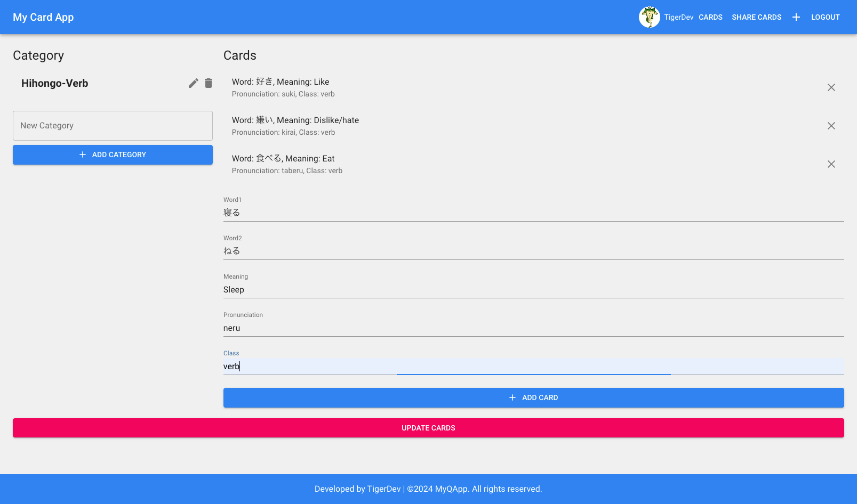Add a new category
This screenshot has width=857, height=504.
(113, 155)
